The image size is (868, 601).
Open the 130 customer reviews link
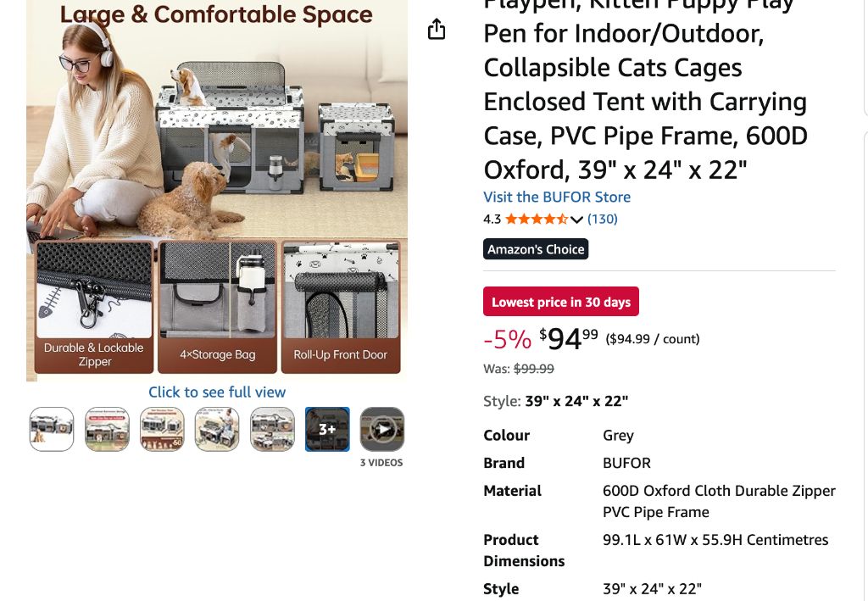tap(603, 220)
